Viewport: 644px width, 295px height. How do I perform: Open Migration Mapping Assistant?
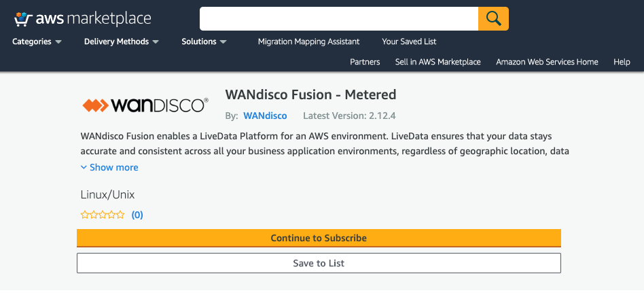point(309,41)
